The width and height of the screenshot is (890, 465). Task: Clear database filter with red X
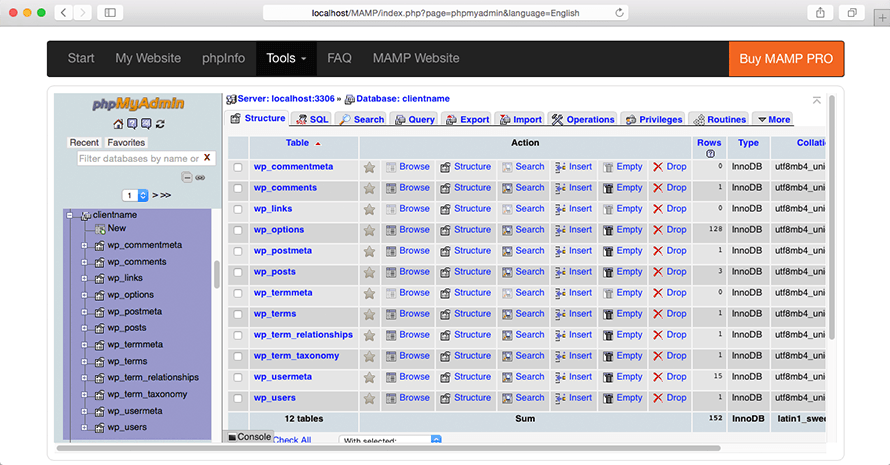point(207,158)
